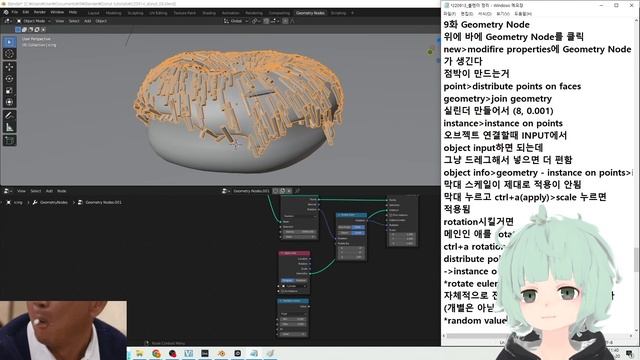Select the Add Cube tool
Image resolution: width=640 pixels, height=360 pixels.
(x=9, y=141)
